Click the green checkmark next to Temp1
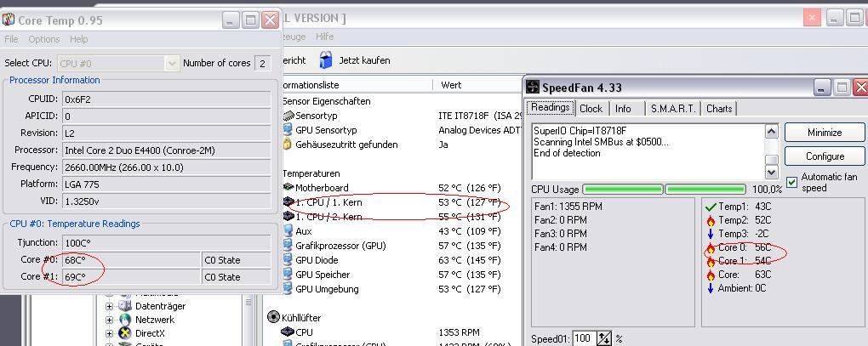The height and width of the screenshot is (346, 868). pos(711,207)
